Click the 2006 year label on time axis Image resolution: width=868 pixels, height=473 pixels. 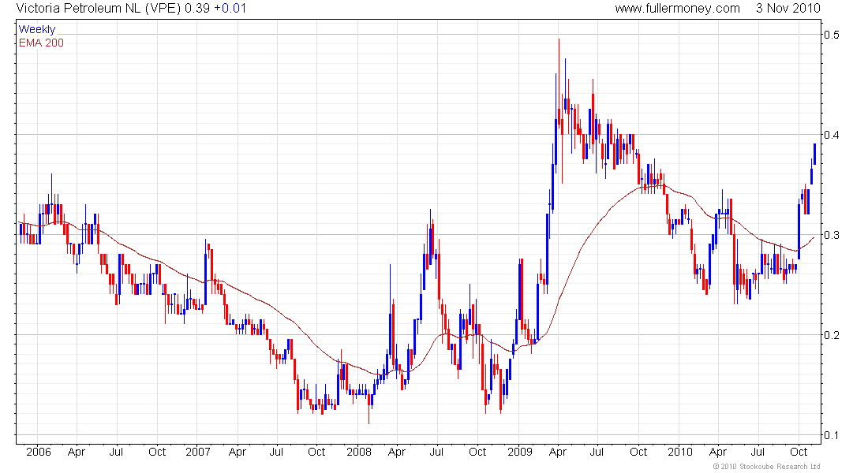click(38, 452)
